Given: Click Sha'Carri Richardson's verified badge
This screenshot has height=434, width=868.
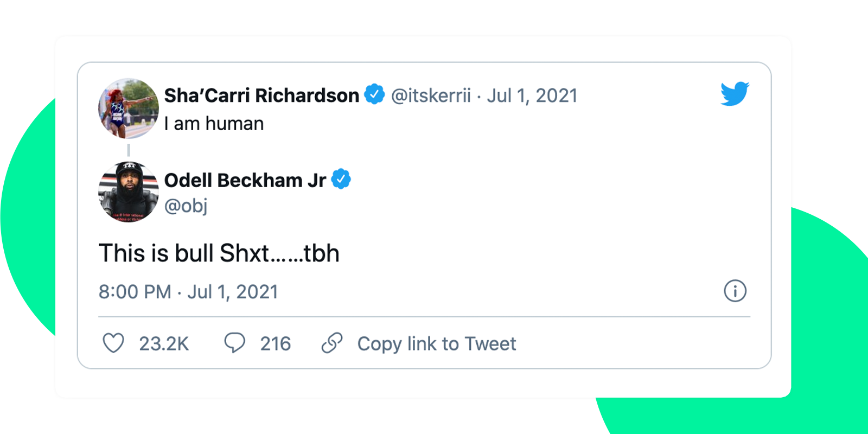Looking at the screenshot, I should [374, 94].
